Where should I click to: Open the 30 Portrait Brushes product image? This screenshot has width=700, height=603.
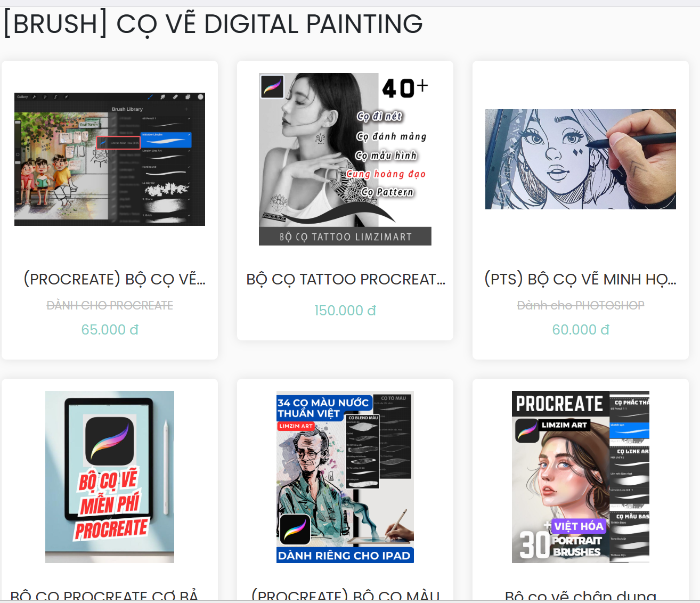581,477
